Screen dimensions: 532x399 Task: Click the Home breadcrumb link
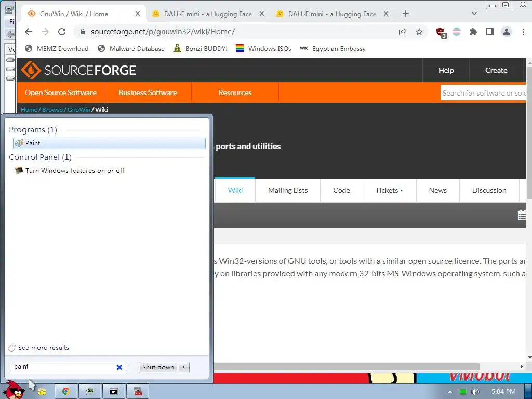(29, 110)
